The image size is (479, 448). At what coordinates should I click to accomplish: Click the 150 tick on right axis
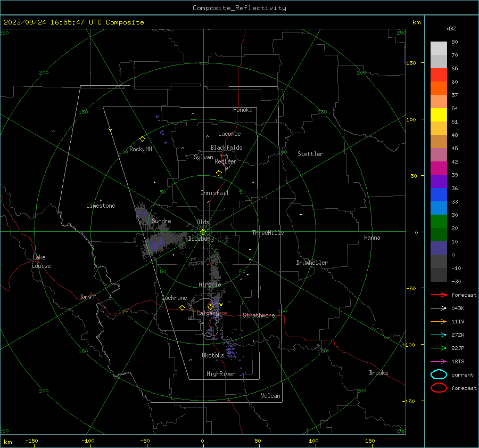point(411,63)
